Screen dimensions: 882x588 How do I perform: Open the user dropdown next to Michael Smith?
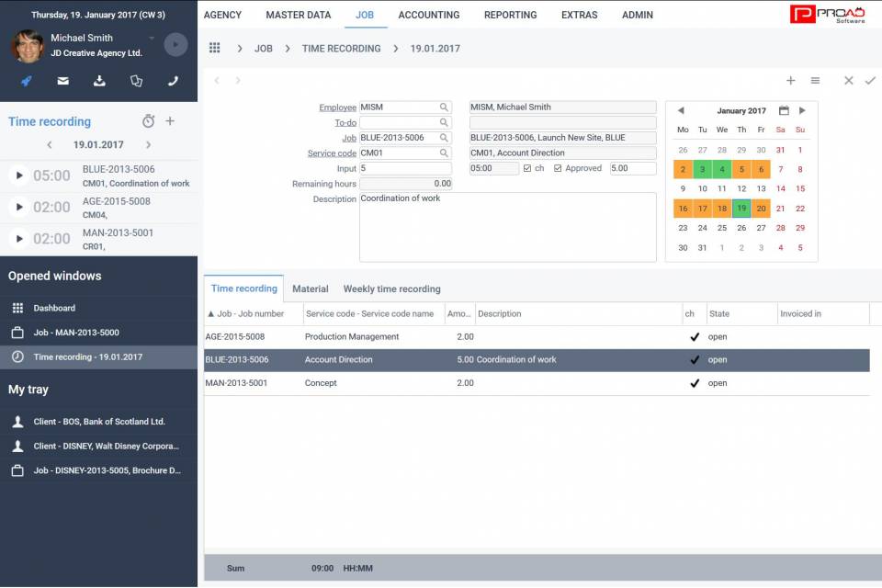pos(152,39)
